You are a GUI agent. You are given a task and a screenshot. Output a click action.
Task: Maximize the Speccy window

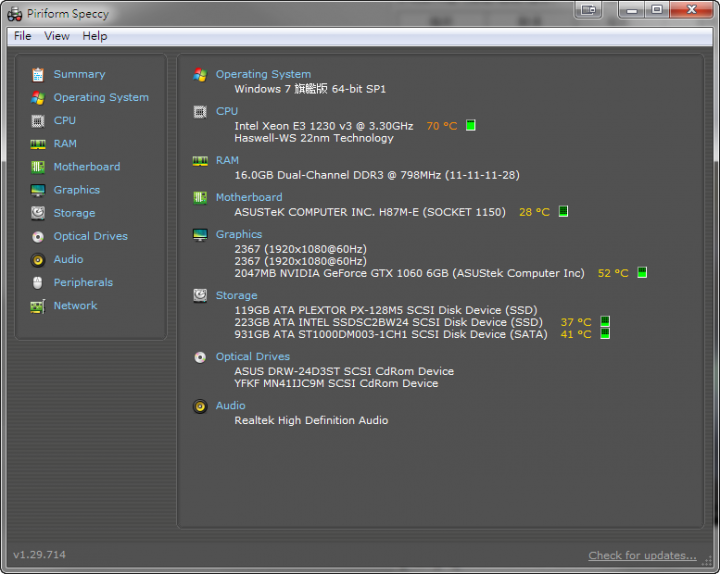coord(657,10)
